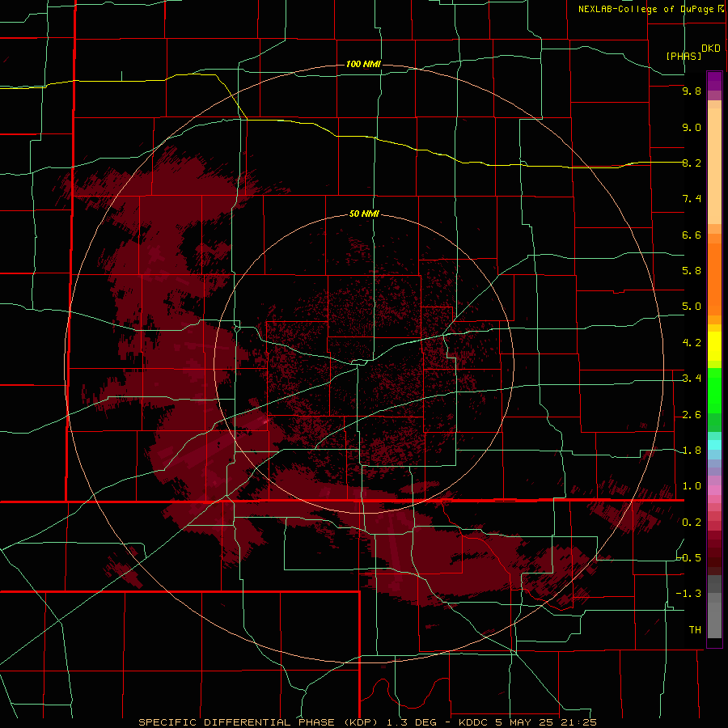Image resolution: width=728 pixels, height=728 pixels.
Task: Click the purple band atop the color bar
Action: pyautogui.click(x=714, y=81)
